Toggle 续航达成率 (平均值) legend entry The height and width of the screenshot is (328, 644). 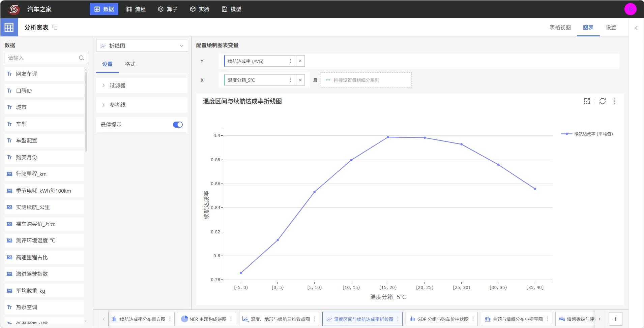click(587, 134)
